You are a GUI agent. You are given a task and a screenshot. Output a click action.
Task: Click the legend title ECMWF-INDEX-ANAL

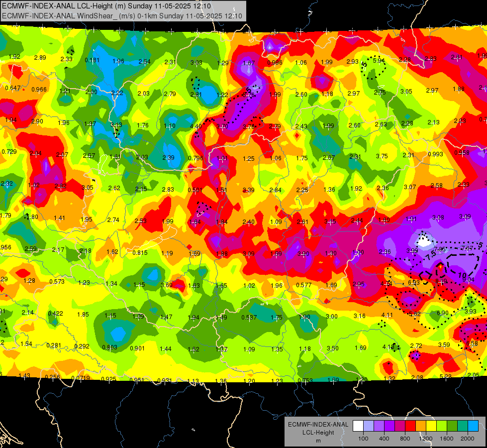[x=318, y=425]
